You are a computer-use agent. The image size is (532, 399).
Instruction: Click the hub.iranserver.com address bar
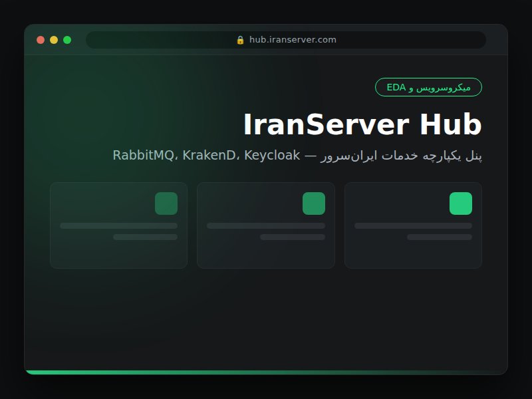286,40
